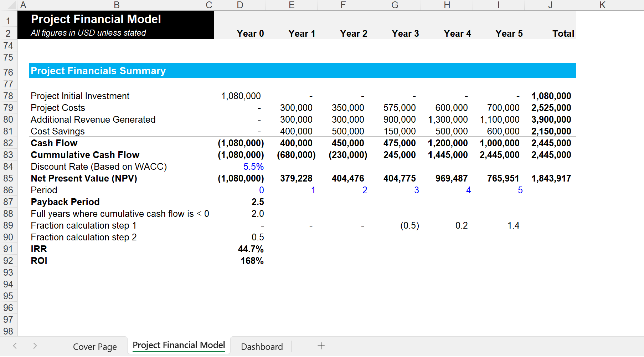Select Year 0 initial investment 1,080,000

[x=241, y=96]
